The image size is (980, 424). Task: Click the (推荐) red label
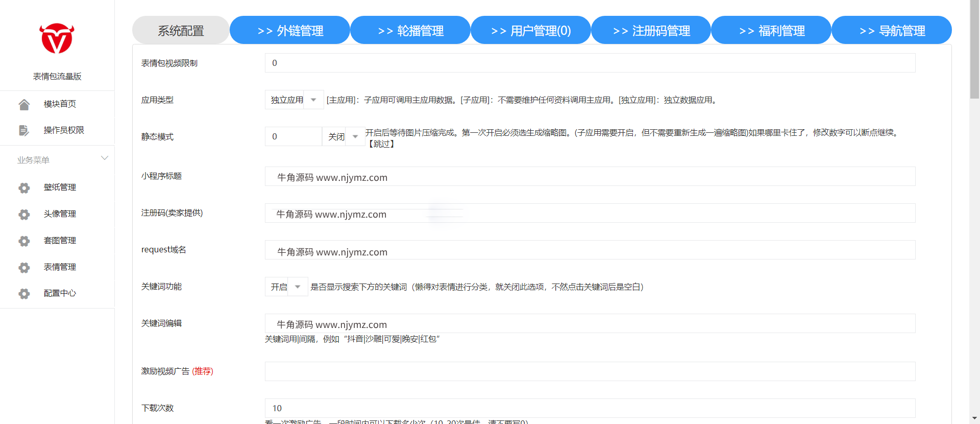pyautogui.click(x=203, y=371)
